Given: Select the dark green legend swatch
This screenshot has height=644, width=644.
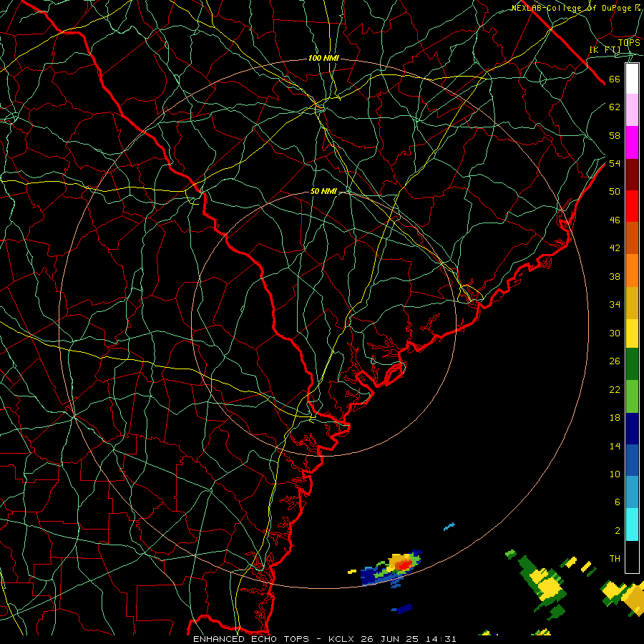Looking at the screenshot, I should tap(632, 364).
